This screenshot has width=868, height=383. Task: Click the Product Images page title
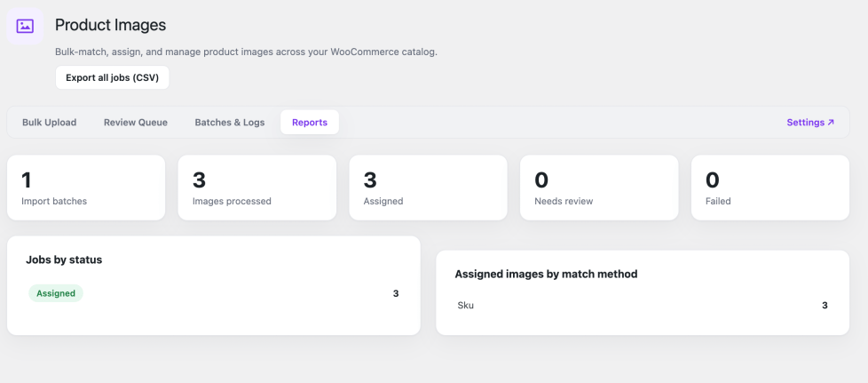point(111,25)
